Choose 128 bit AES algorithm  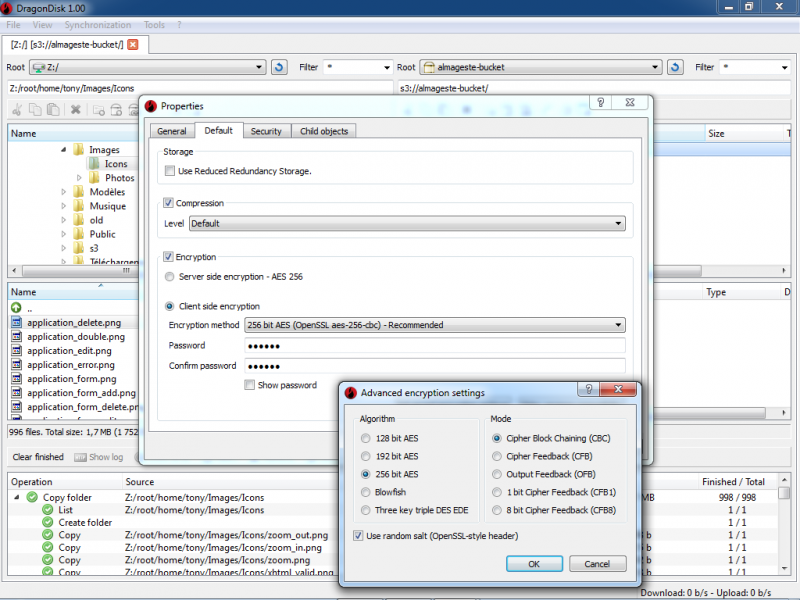(x=365, y=438)
